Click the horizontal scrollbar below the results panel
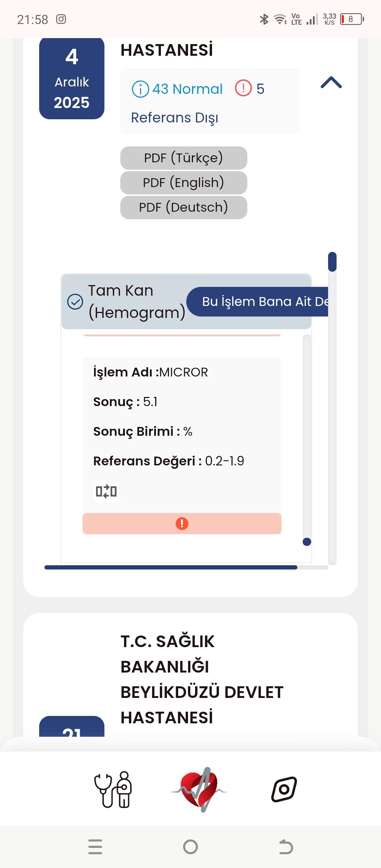 point(171,567)
